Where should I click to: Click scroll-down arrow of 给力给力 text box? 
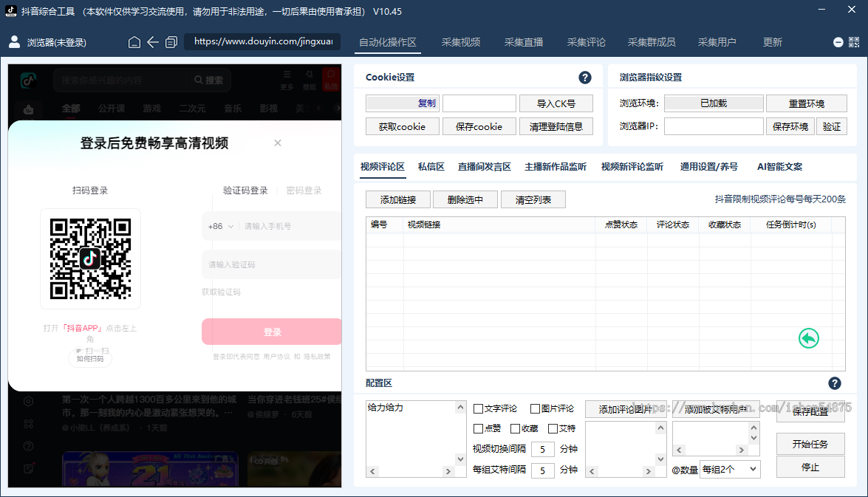(460, 459)
